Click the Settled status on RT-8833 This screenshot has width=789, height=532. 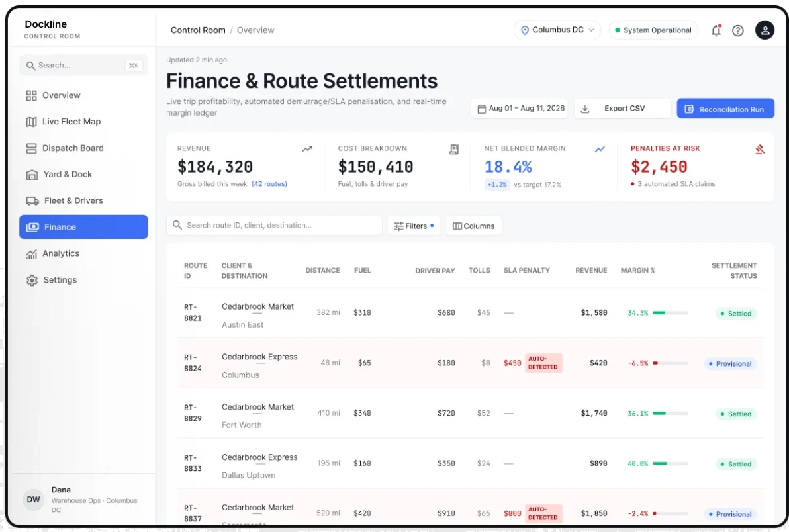(x=735, y=464)
